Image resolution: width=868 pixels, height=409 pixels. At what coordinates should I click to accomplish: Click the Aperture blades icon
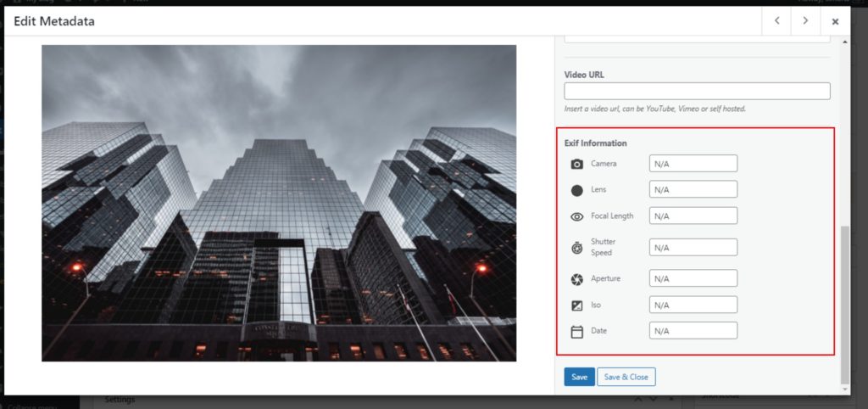(577, 279)
